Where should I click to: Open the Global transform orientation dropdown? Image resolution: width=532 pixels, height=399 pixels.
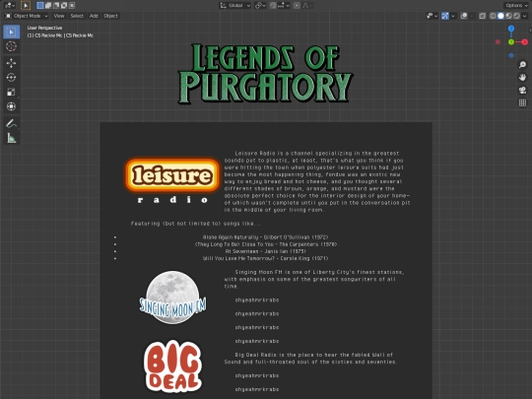coord(235,6)
